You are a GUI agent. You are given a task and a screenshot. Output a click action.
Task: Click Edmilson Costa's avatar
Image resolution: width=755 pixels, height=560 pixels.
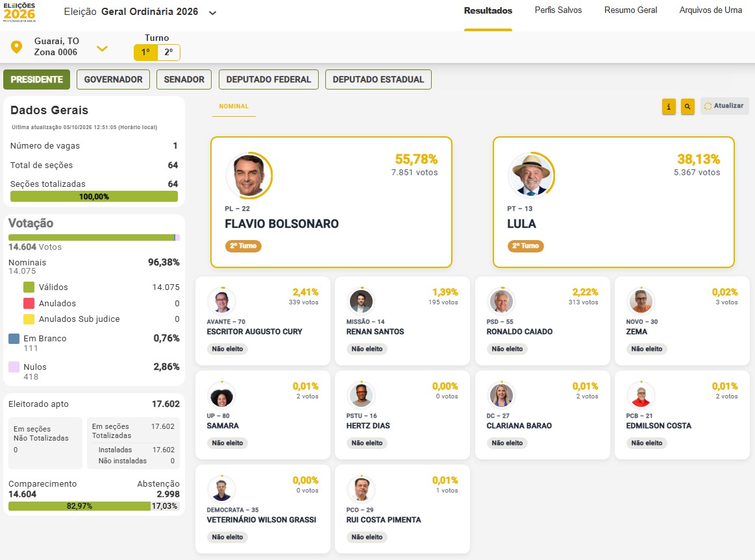641,396
